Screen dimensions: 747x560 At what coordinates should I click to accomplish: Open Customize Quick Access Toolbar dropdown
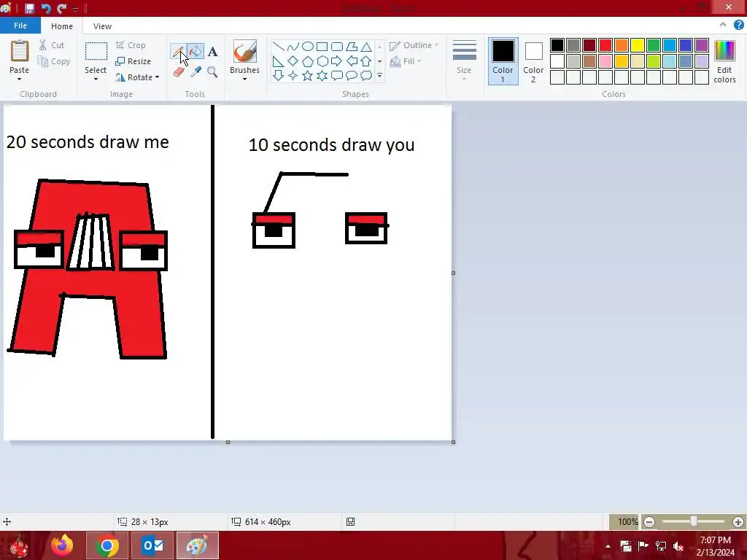click(75, 9)
